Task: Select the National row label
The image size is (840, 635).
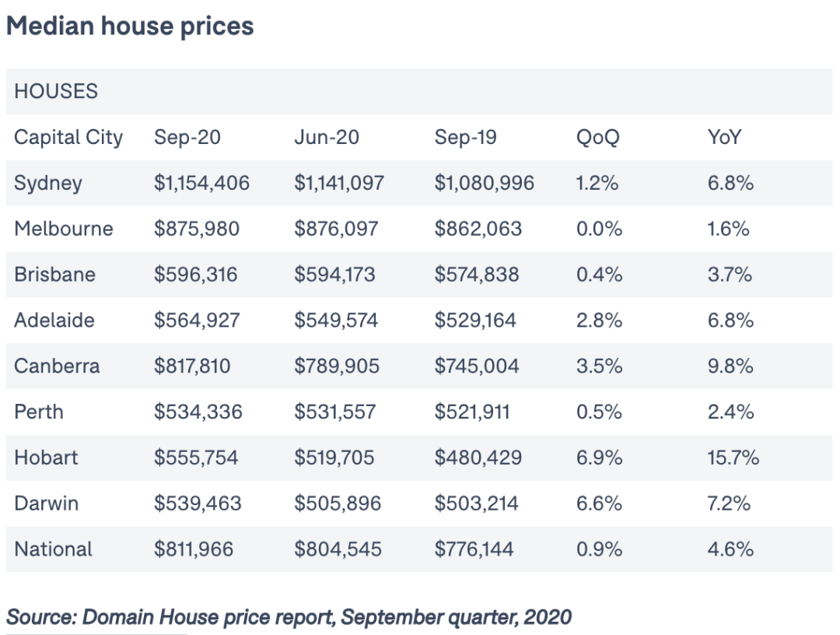Action: tap(53, 549)
